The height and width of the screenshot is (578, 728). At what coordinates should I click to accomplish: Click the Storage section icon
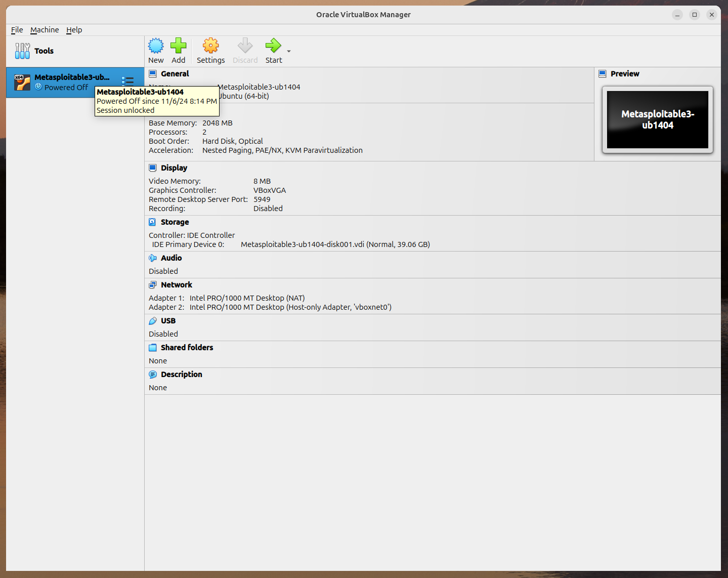point(153,222)
